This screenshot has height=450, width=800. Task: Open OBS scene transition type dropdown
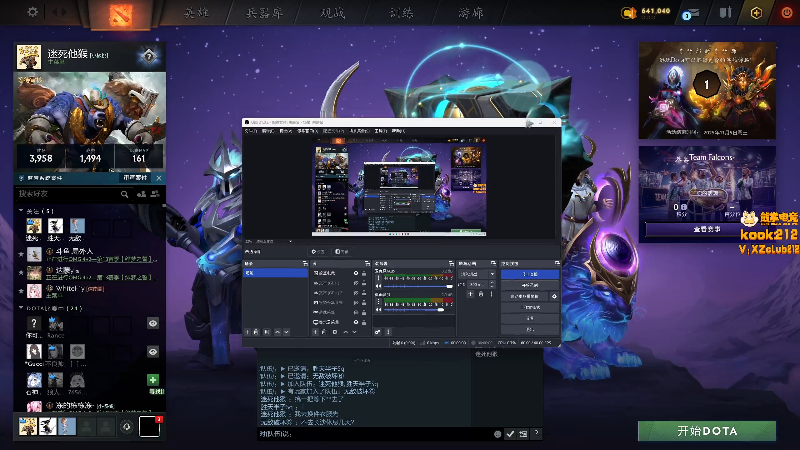point(477,274)
